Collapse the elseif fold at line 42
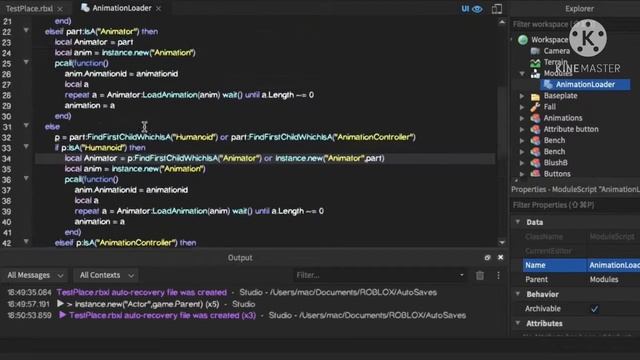The width and height of the screenshot is (640, 360). tap(26, 242)
